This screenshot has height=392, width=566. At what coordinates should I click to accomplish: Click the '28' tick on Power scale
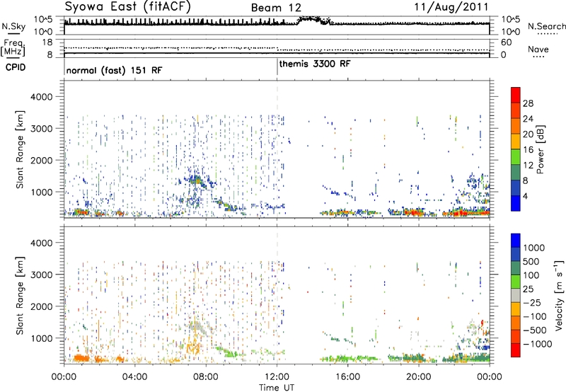click(528, 103)
